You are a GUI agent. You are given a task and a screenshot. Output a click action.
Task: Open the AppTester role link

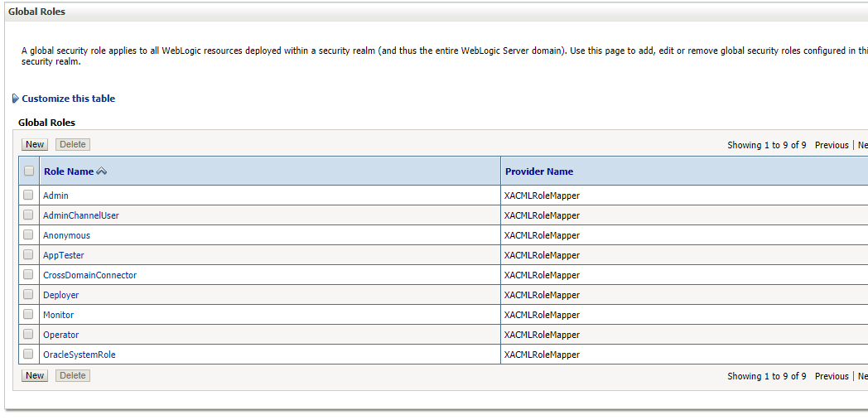64,255
